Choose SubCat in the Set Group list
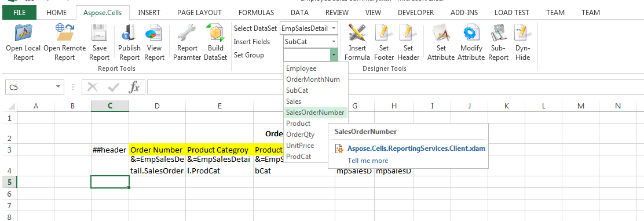The height and width of the screenshot is (221, 644). pos(316,90)
